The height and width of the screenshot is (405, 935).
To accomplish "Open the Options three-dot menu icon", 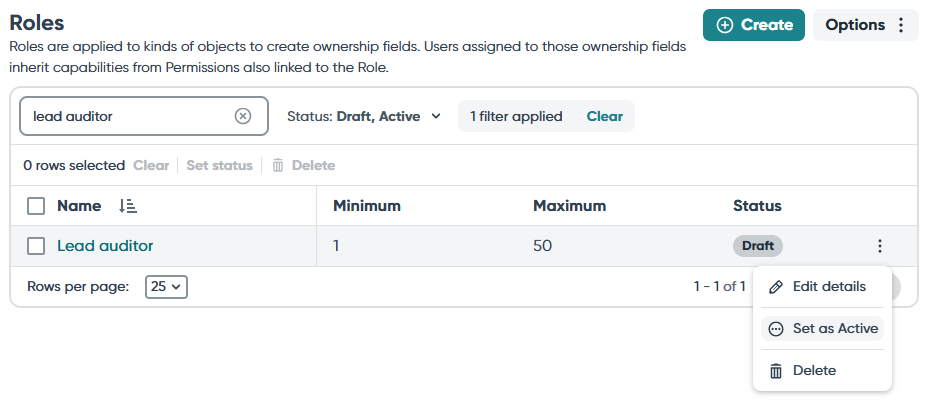I will [x=901, y=25].
